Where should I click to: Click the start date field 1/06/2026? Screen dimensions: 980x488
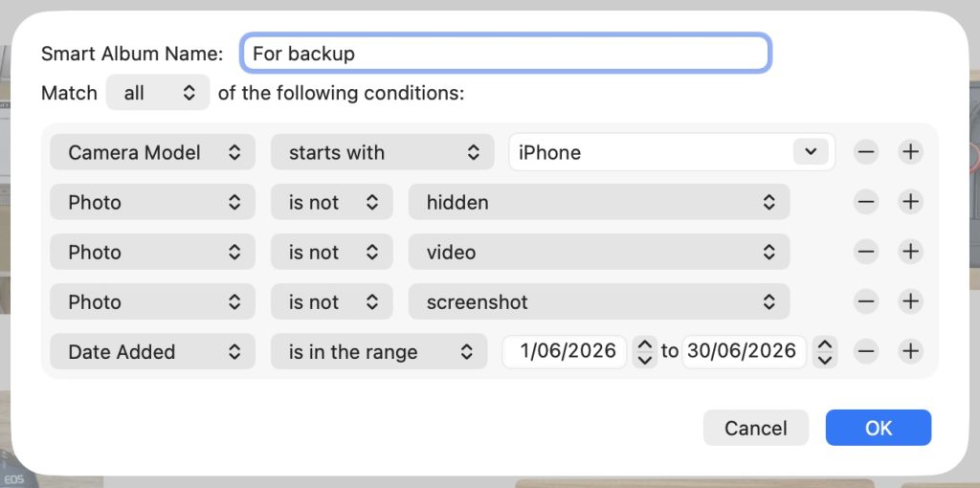565,351
